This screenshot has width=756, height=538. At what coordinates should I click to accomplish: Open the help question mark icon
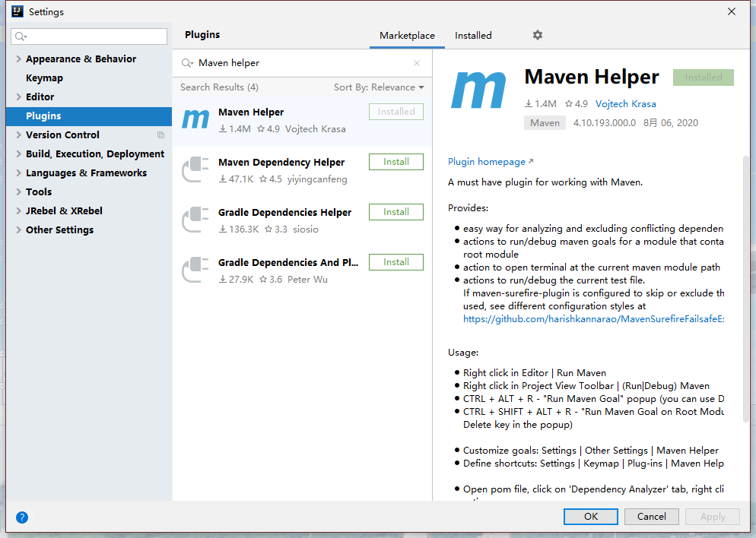coord(22,517)
